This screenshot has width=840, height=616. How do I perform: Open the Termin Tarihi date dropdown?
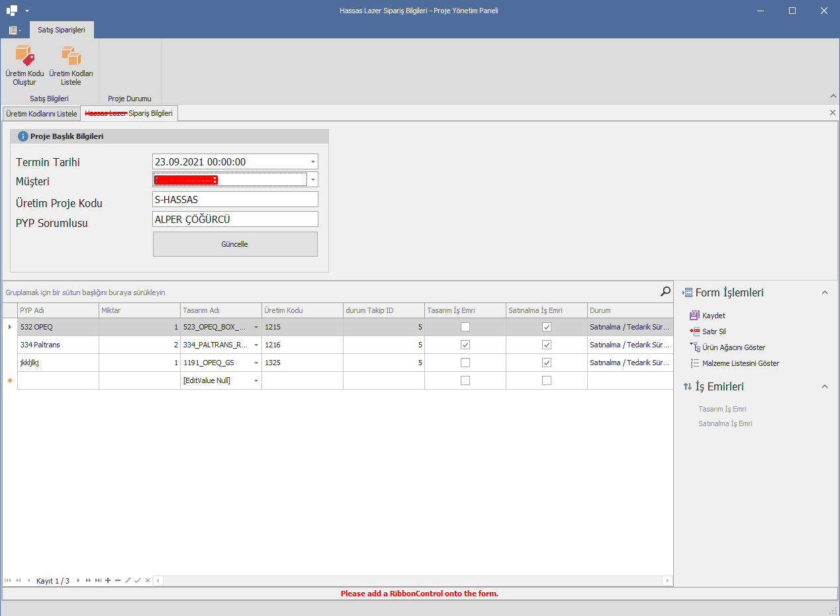312,161
